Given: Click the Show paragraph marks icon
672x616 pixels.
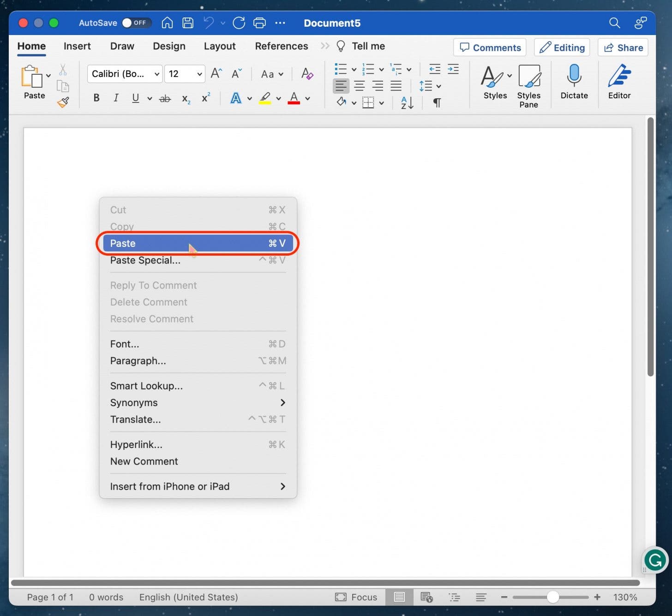Looking at the screenshot, I should click(x=437, y=102).
